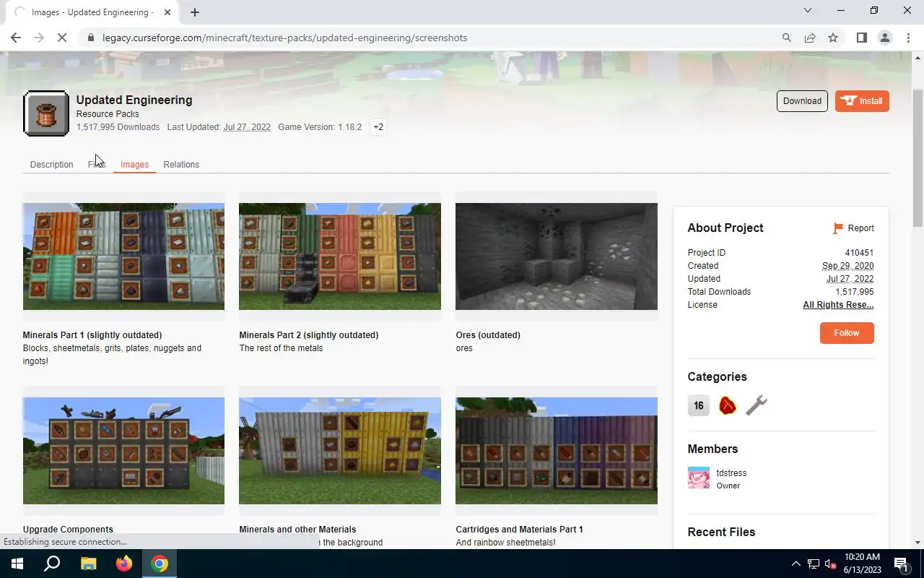This screenshot has height=578, width=924.
Task: Click the Updated Engineering title
Action: [x=134, y=100]
